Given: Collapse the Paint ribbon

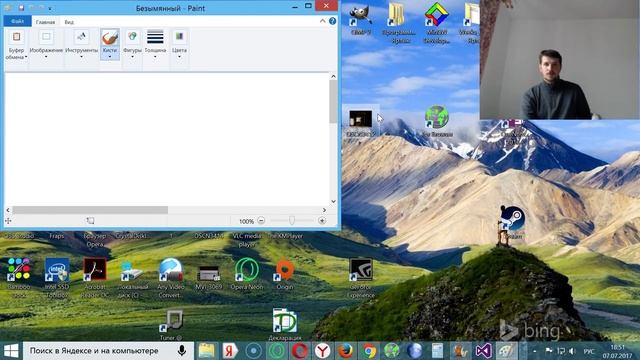Looking at the screenshot, I should coord(322,21).
